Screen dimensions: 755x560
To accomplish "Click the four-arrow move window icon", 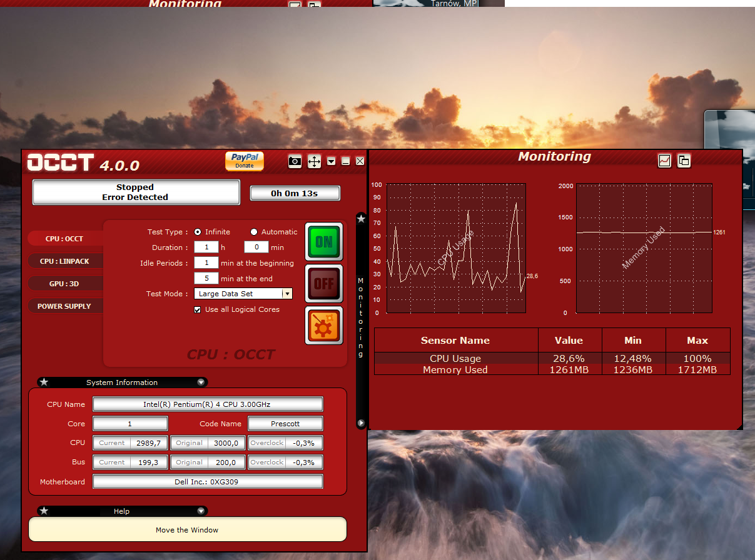I will tap(314, 161).
